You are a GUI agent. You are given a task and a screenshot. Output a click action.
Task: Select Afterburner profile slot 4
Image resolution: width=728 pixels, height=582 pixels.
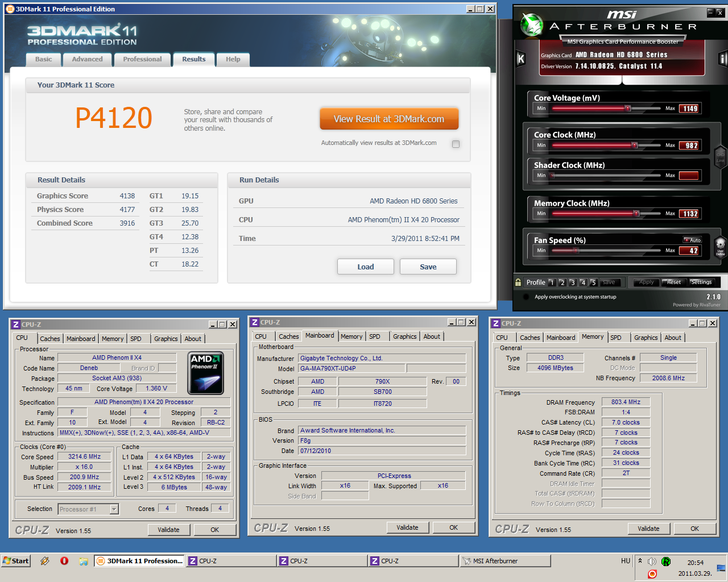click(583, 282)
